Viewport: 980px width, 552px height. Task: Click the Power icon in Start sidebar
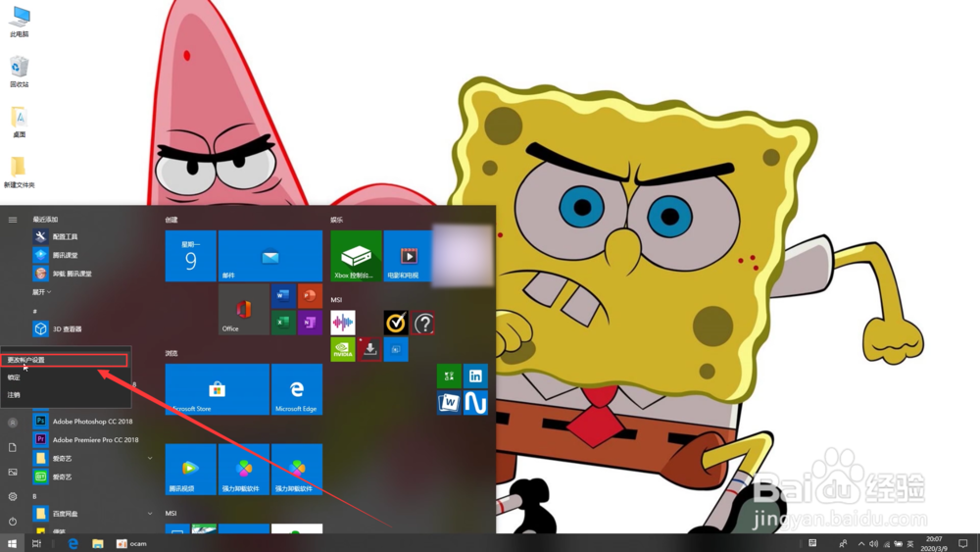pyautogui.click(x=13, y=521)
